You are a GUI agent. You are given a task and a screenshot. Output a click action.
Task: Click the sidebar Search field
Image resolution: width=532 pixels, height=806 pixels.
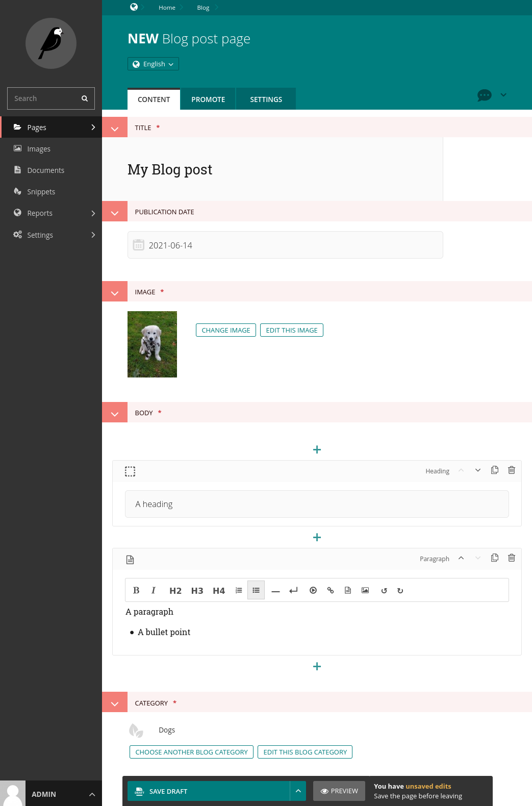(x=51, y=98)
